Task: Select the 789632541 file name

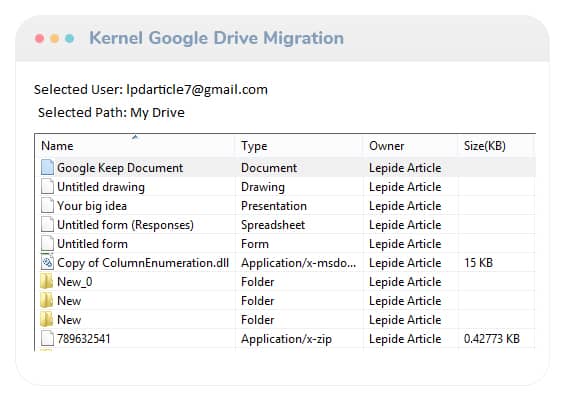Action: click(x=84, y=339)
